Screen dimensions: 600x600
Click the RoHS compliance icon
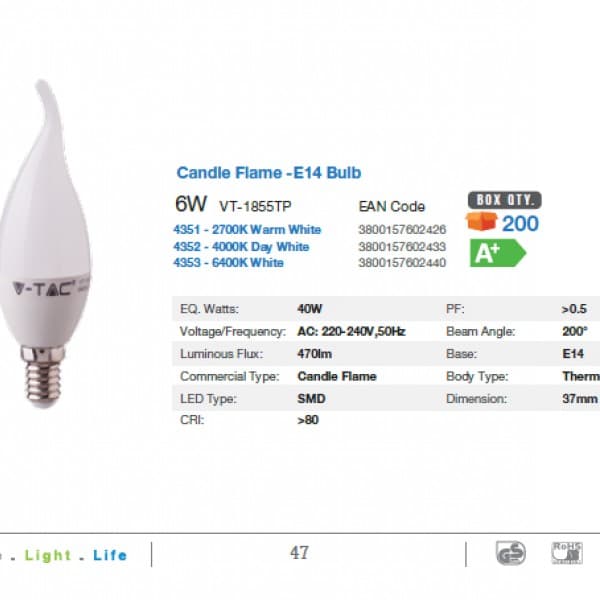567,553
